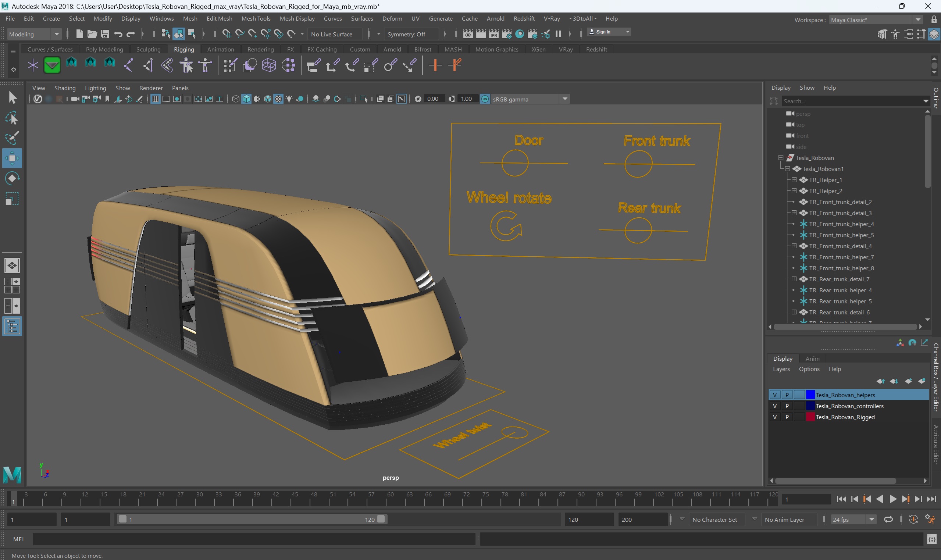941x560 pixels.
Task: Select the arrow Select tool in toolbox
Action: tap(12, 98)
